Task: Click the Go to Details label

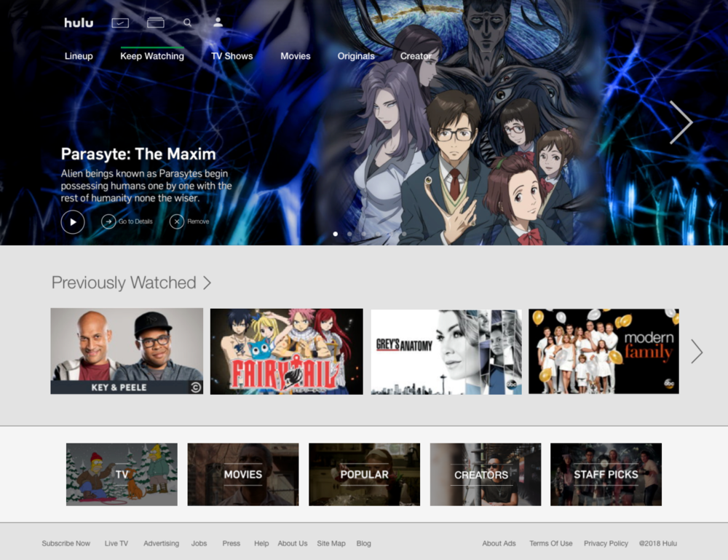Action: point(135,221)
